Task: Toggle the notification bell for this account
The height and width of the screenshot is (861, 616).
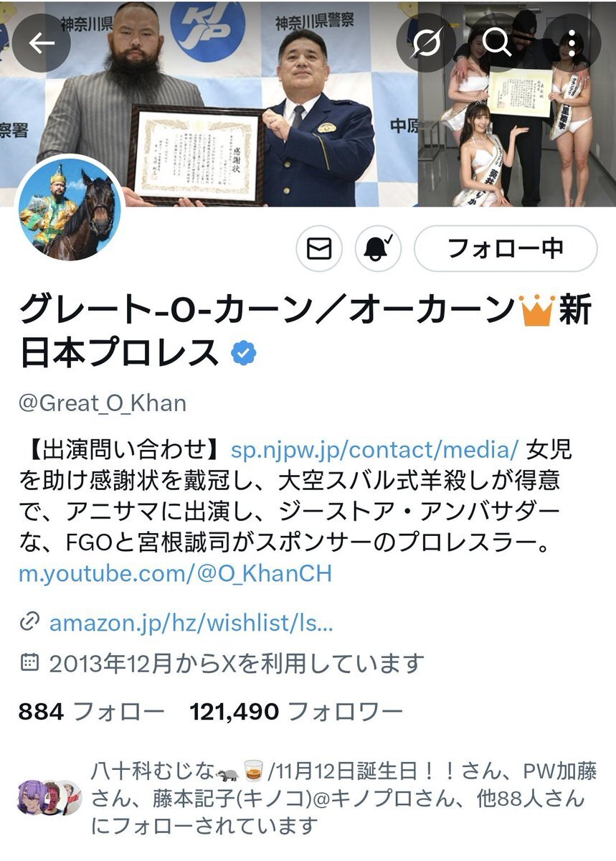Action: (379, 248)
